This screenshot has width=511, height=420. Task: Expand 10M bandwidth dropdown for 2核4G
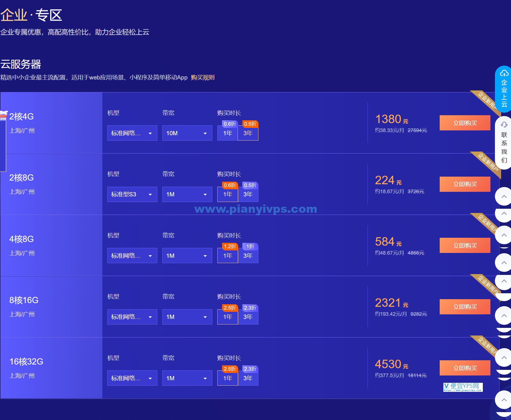click(187, 133)
